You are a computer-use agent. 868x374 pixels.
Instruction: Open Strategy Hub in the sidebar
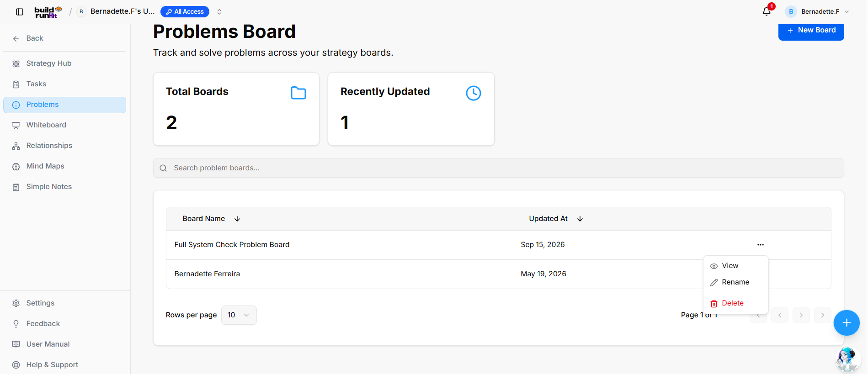point(65,63)
